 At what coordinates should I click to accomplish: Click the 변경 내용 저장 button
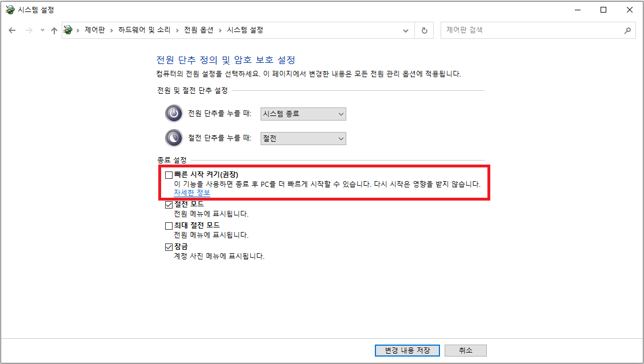[407, 350]
